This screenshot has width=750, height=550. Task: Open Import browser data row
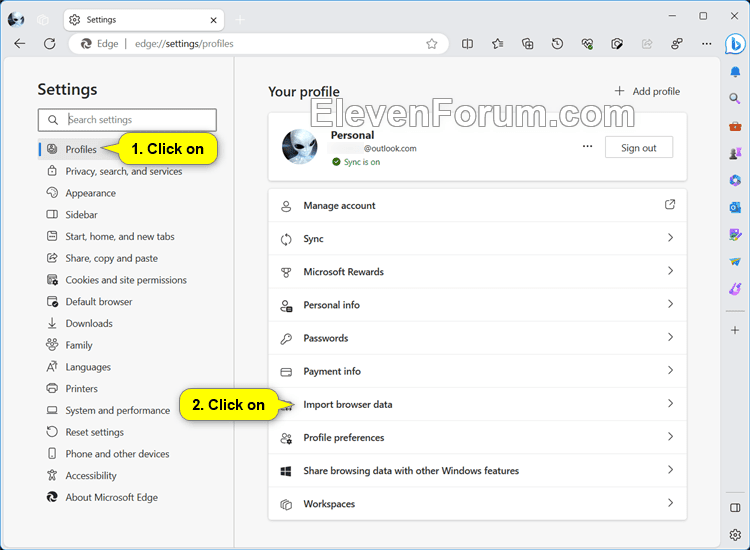click(477, 404)
